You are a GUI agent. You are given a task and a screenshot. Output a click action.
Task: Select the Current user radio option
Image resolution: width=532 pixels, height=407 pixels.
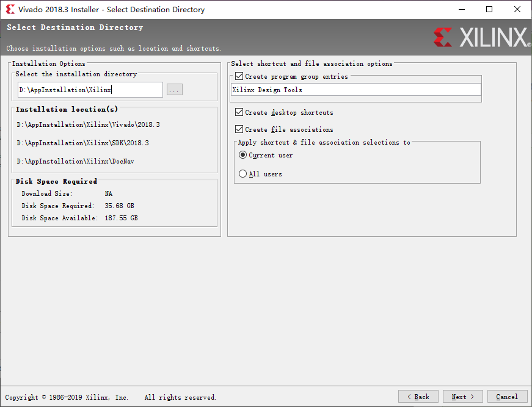pyautogui.click(x=242, y=155)
